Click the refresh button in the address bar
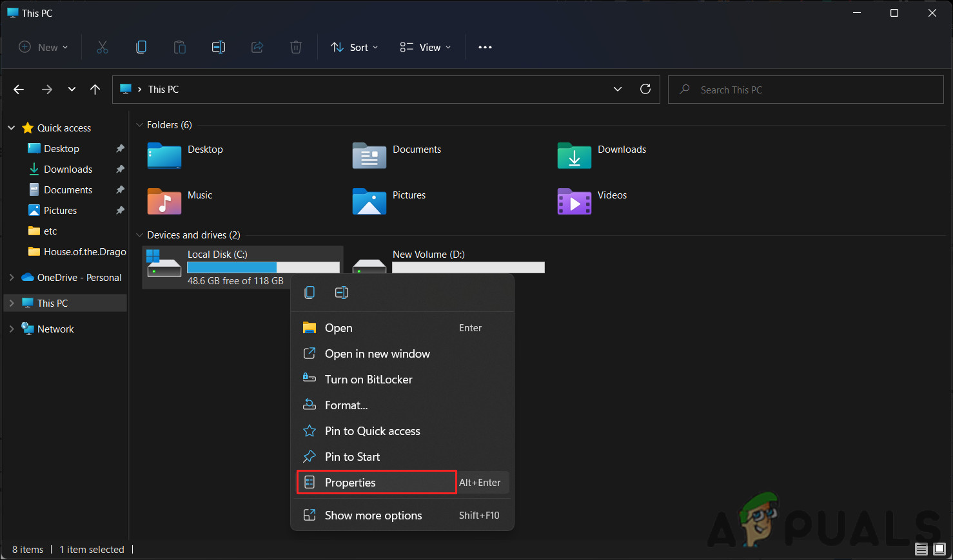Viewport: 953px width, 560px height. click(645, 89)
